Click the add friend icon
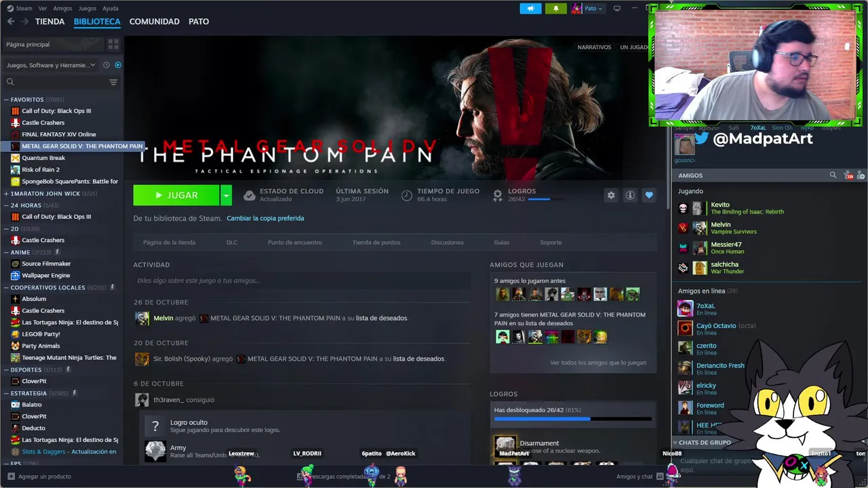 point(861,175)
